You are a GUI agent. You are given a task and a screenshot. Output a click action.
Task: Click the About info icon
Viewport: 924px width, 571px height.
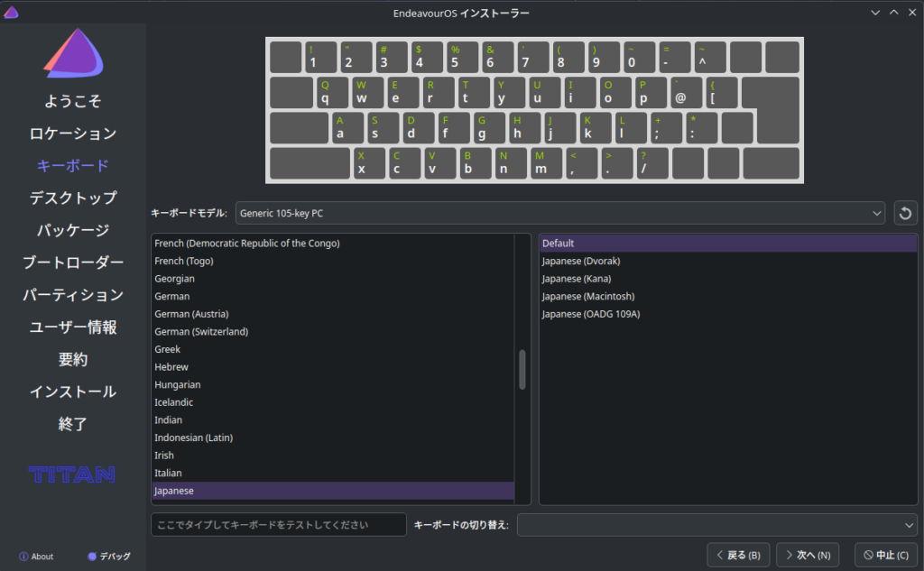[23, 557]
